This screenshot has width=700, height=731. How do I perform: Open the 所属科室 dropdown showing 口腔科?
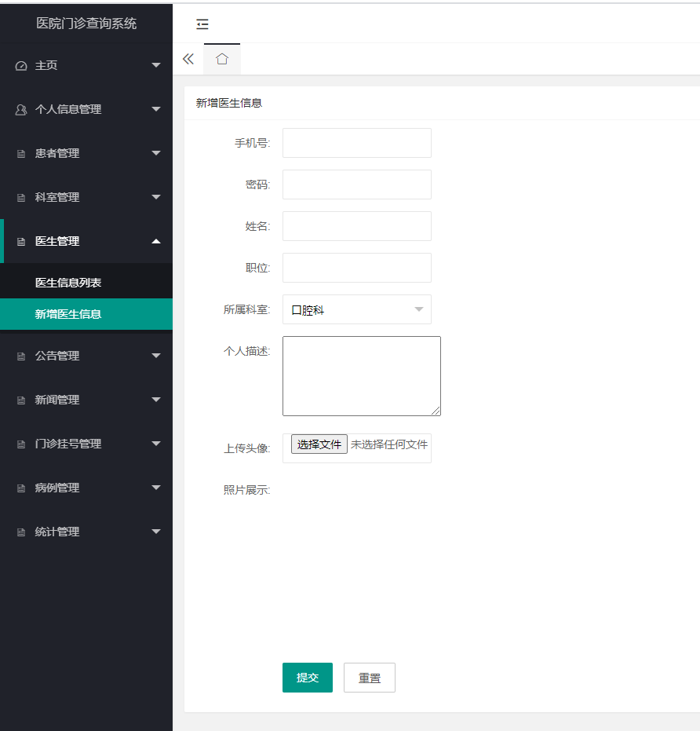[x=357, y=309]
